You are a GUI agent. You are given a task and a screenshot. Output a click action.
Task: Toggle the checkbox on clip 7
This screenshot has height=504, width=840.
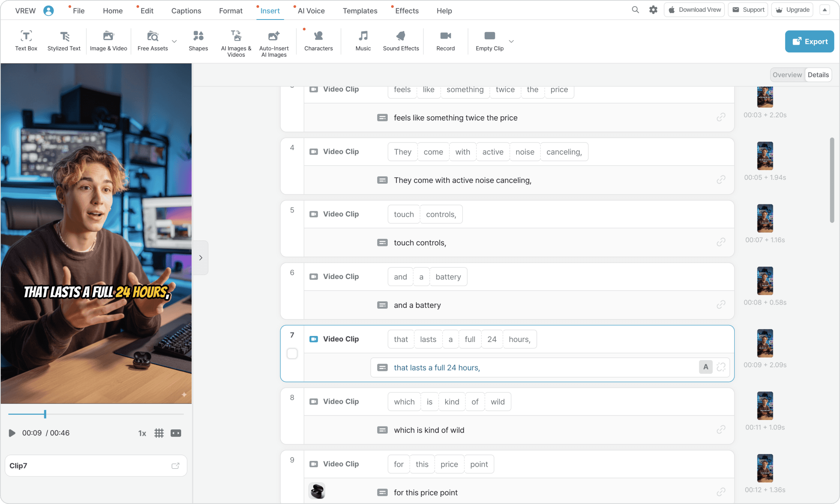(x=292, y=353)
